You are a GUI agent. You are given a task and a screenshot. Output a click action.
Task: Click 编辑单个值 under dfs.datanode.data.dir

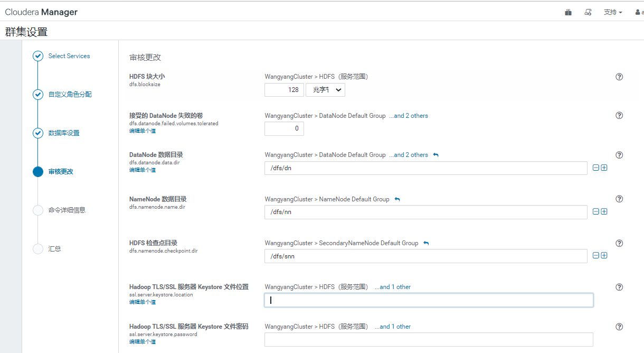143,170
